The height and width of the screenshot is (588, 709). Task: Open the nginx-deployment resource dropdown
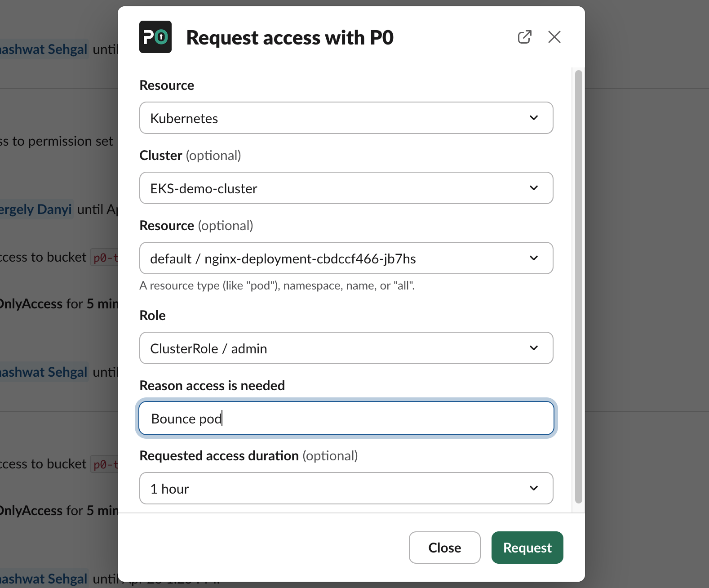346,258
